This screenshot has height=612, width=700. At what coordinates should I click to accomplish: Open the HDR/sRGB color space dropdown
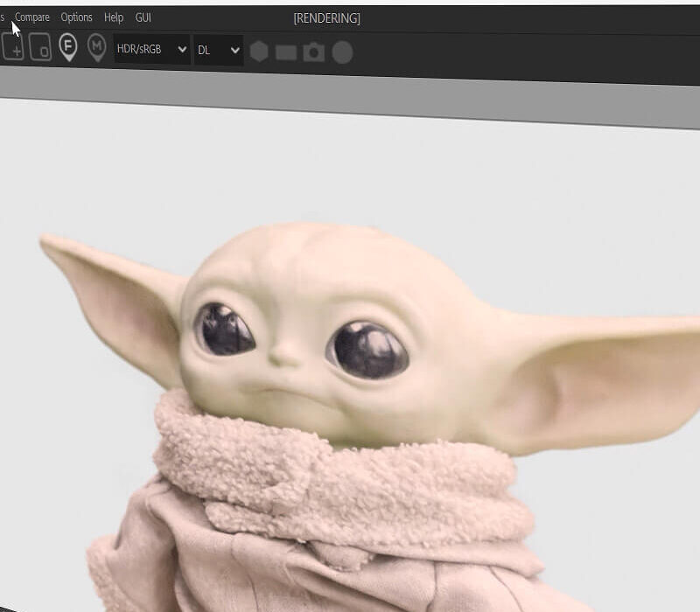click(151, 49)
